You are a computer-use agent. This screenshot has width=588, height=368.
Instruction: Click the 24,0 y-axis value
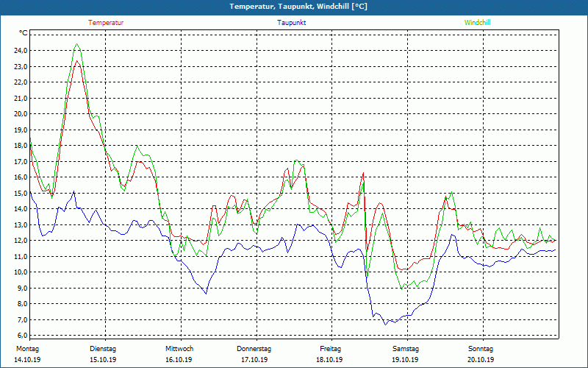tap(20, 51)
